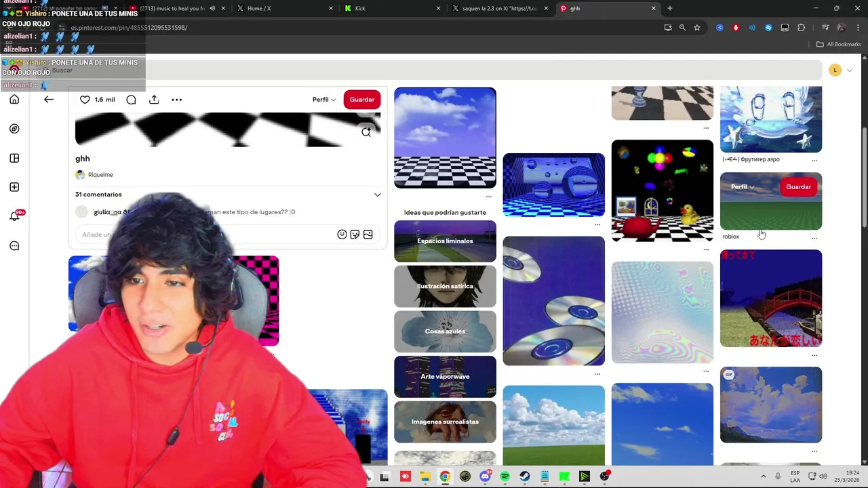Viewport: 868px width, 488px height.
Task: Show hidden tray icons chevron
Action: click(763, 476)
